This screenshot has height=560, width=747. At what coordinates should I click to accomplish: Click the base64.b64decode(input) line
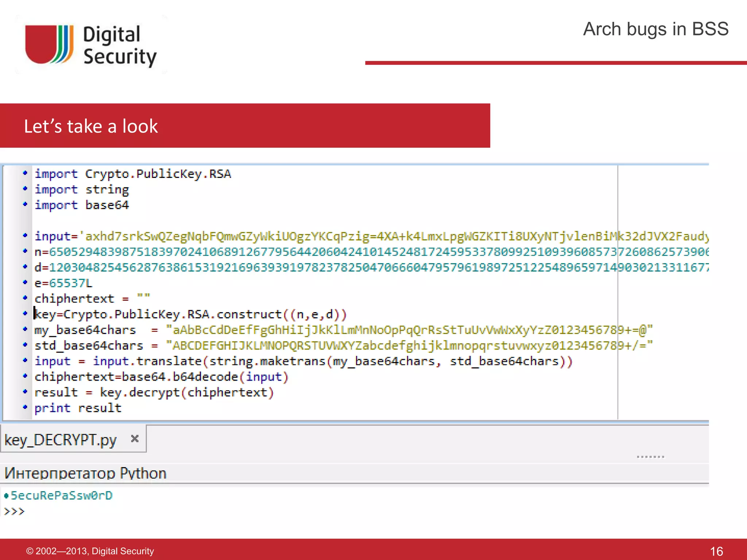(x=162, y=377)
